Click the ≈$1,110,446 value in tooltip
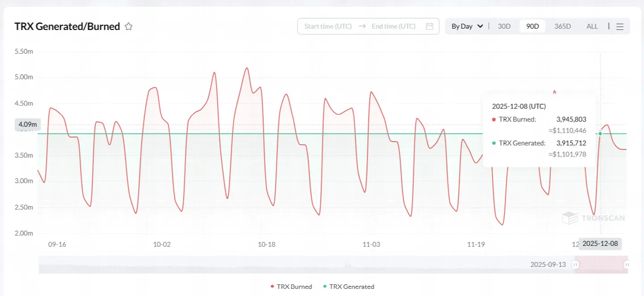 568,130
